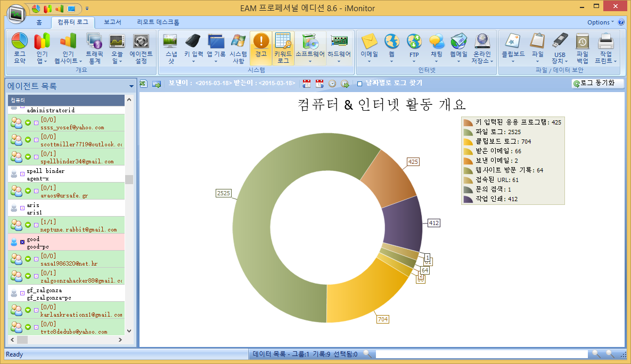The height and width of the screenshot is (364, 631).
Task: Open 웹 browsing logs
Action: pos(391,48)
